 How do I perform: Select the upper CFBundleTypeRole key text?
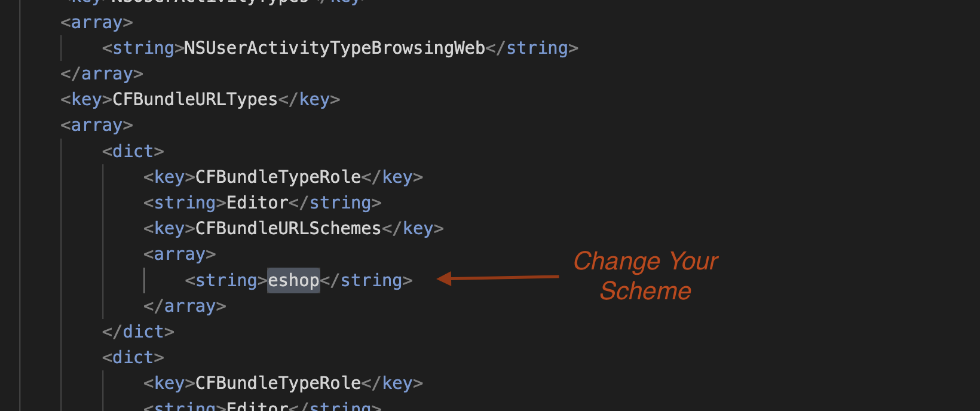[278, 177]
